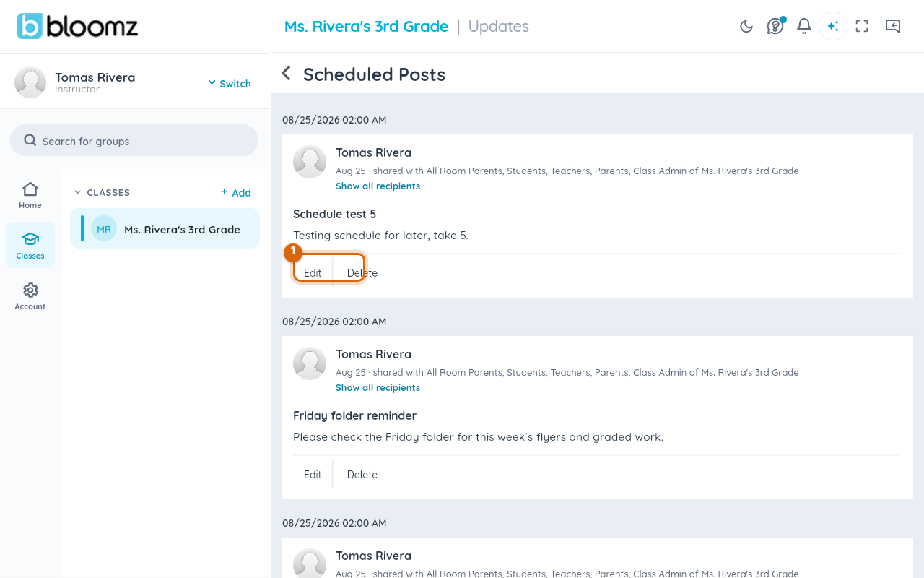Click the Bloomz logo
Screen dimensions: 924x578
click(x=77, y=26)
